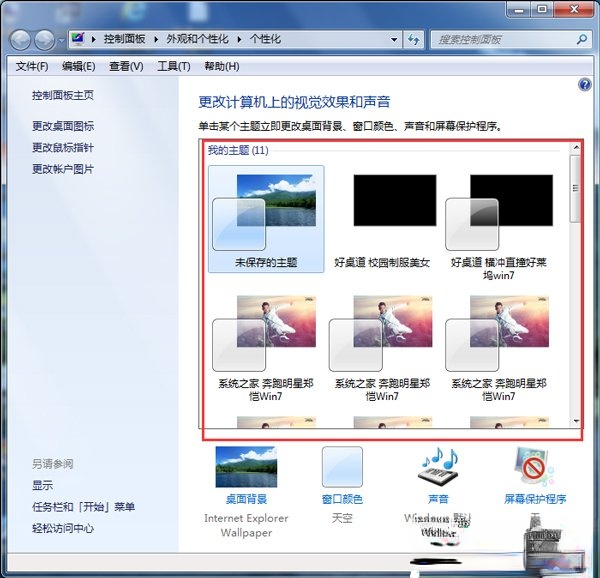Image resolution: width=600 pixels, height=578 pixels.
Task: Click the blue Help question mark icon
Action: (584, 84)
